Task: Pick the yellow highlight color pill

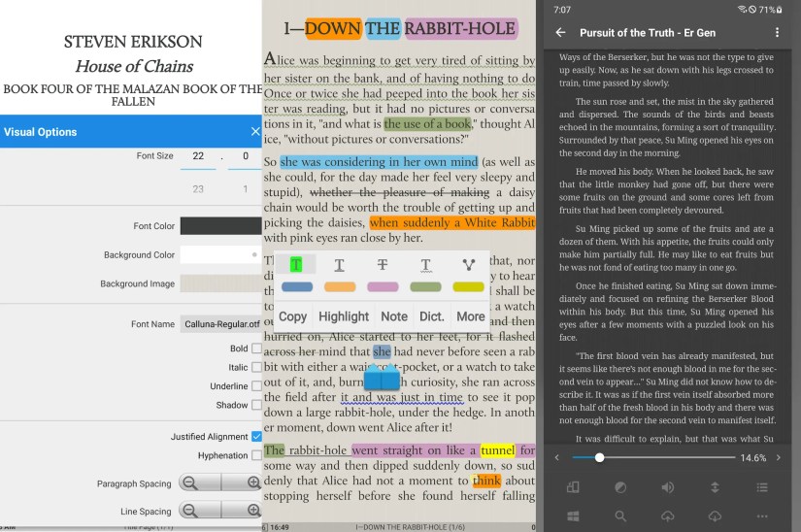Action: 468,287
